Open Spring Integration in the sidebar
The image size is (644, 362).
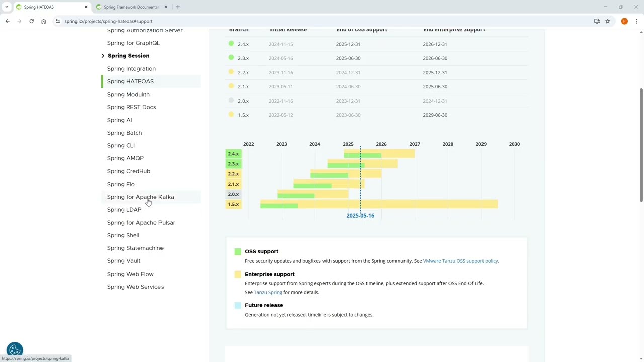coord(131,69)
